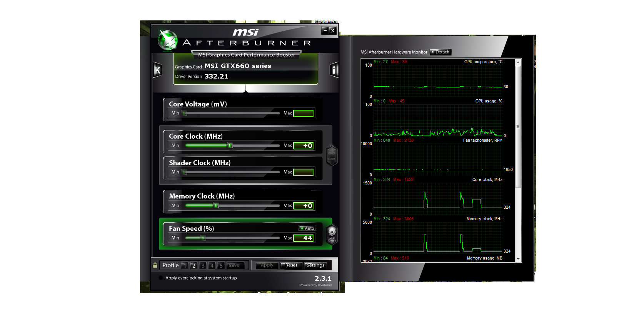Click the Core Voltage slider handle
Image resolution: width=644 pixels, height=330 pixels.
pos(185,113)
